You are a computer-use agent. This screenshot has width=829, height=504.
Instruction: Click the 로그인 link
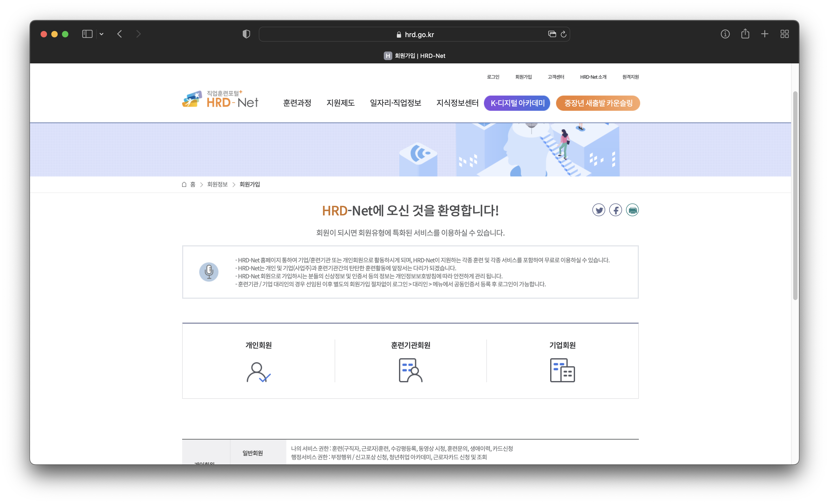[493, 77]
